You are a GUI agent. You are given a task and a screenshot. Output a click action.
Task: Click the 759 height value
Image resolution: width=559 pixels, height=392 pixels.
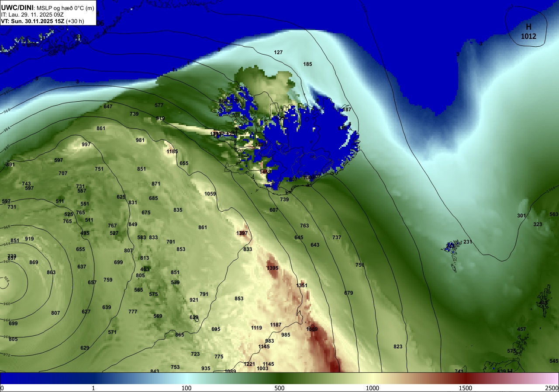pyautogui.click(x=108, y=280)
